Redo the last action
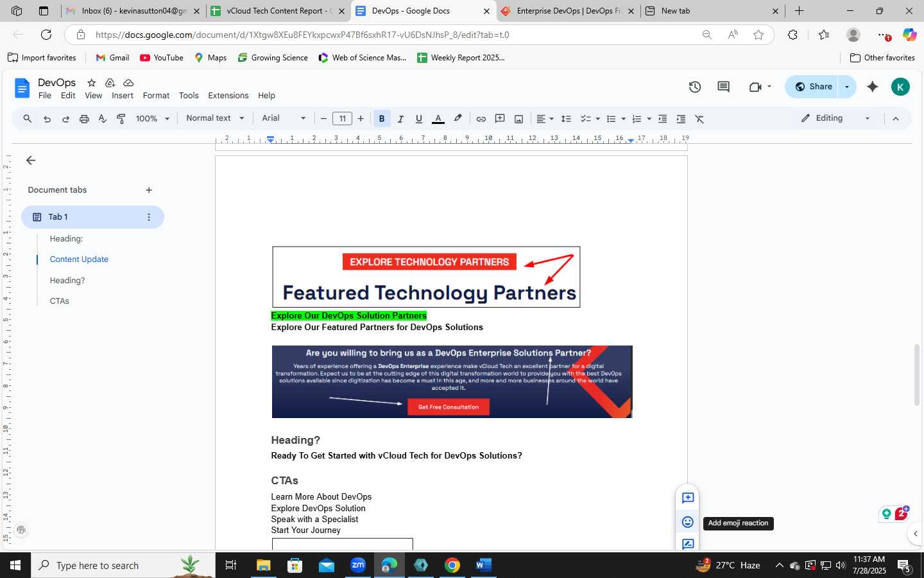924x578 pixels. click(65, 119)
